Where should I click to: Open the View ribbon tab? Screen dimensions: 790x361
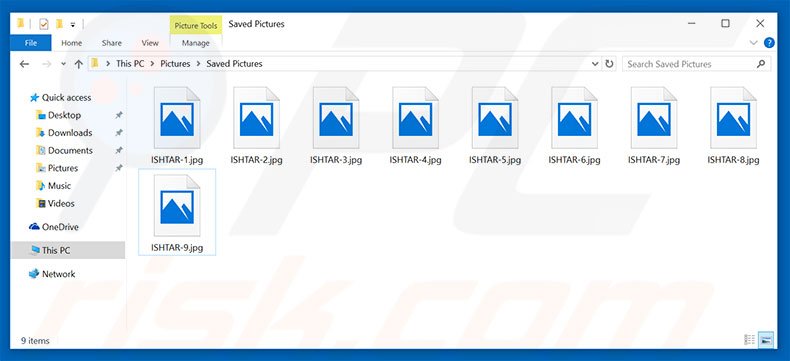pos(150,43)
